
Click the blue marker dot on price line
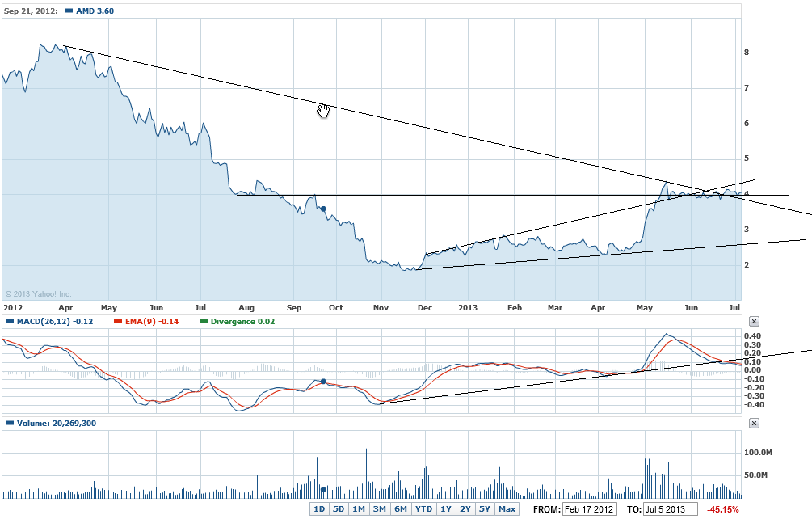coord(324,209)
